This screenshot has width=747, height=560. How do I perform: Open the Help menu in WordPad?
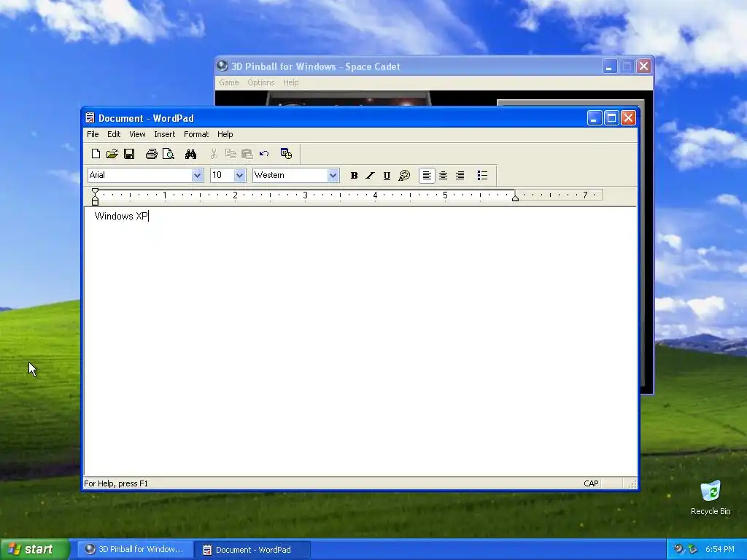coord(225,134)
